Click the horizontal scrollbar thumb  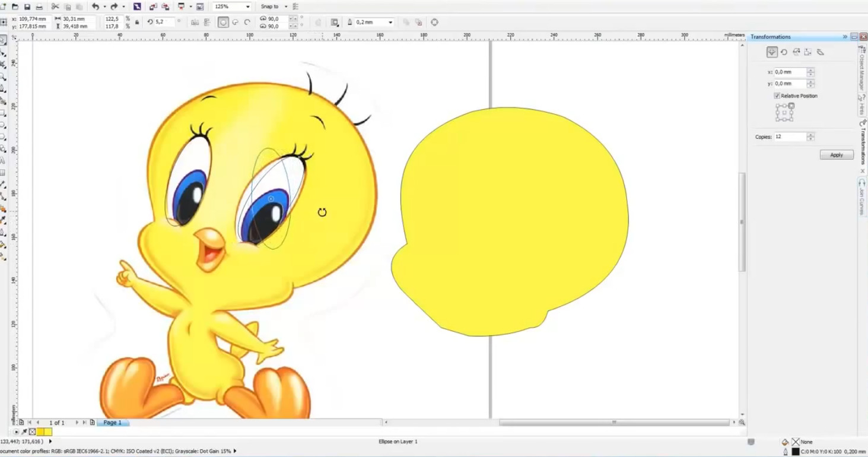pos(614,423)
